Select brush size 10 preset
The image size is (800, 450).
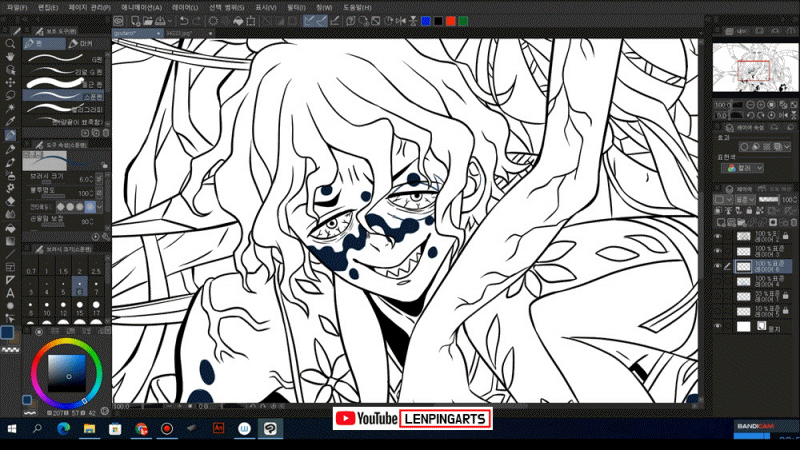[x=47, y=308]
